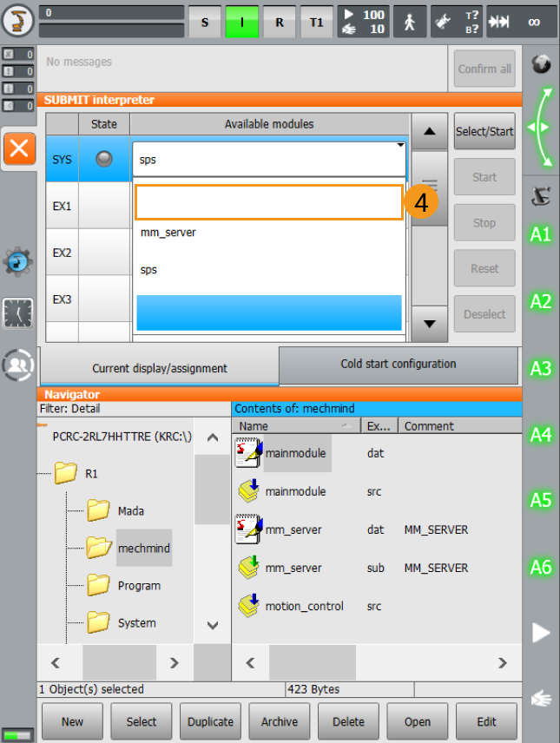This screenshot has width=560, height=743.
Task: Select sps in the modules dropdown list
Action: point(269,270)
